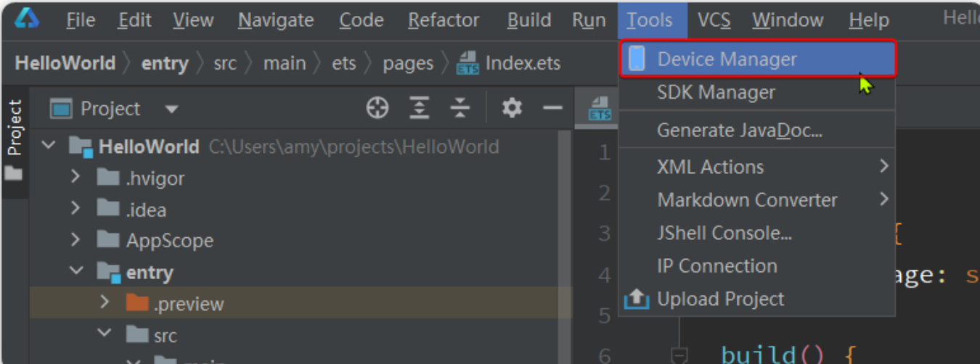This screenshot has height=364, width=980.
Task: Click the Upload Project upload icon
Action: 637,299
